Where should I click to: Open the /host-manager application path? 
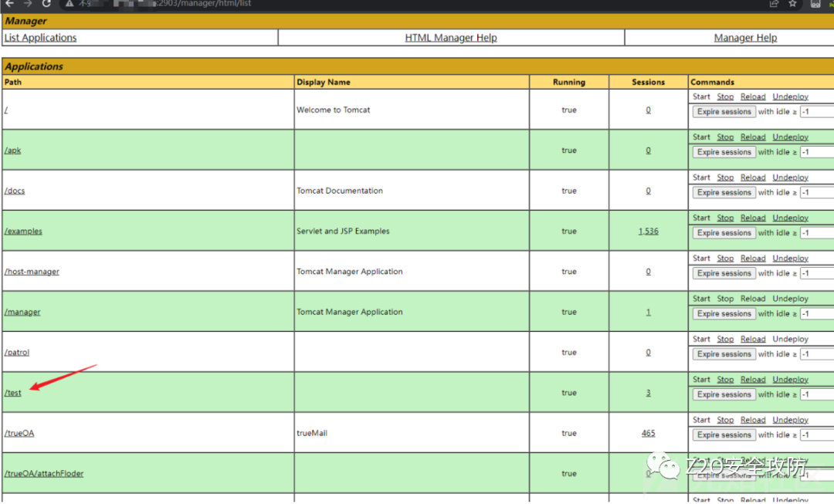pyautogui.click(x=32, y=272)
